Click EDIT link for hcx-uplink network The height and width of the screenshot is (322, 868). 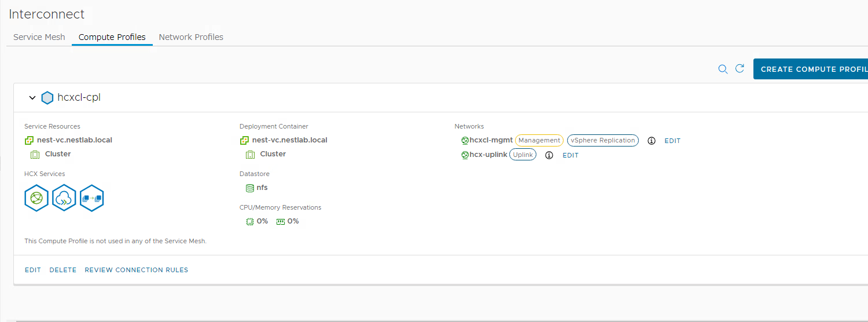coord(571,155)
